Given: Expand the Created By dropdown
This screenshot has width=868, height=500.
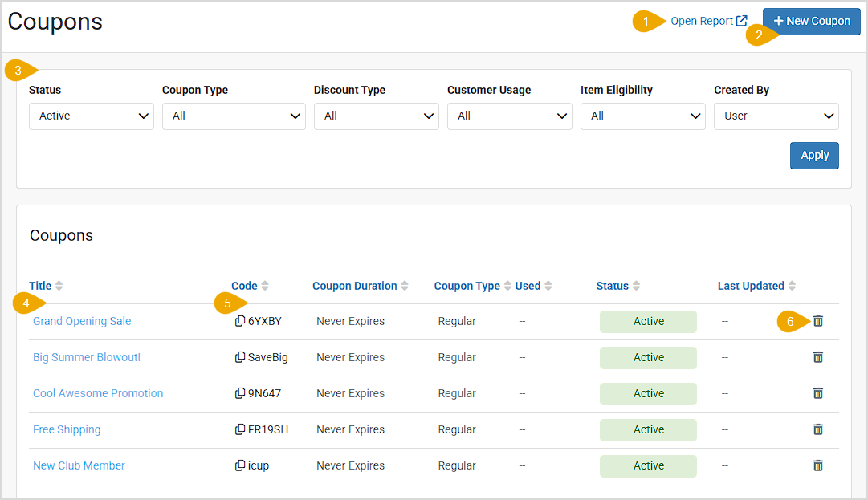Looking at the screenshot, I should tap(776, 116).
